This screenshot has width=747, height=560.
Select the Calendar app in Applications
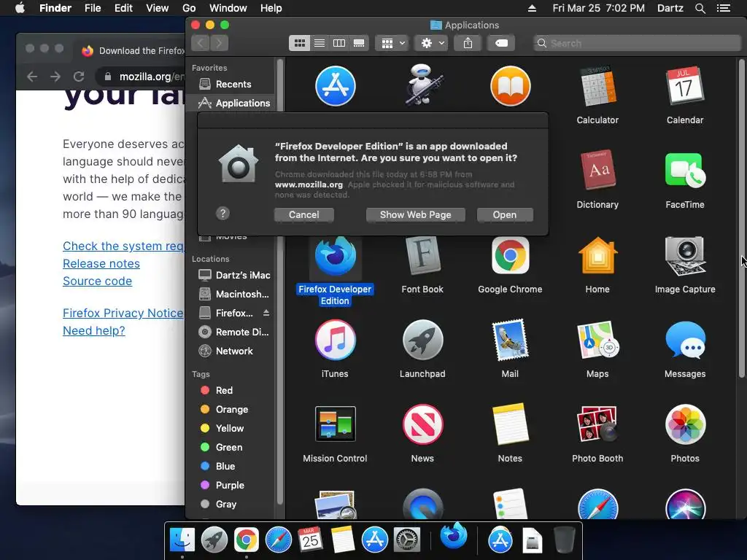click(684, 86)
